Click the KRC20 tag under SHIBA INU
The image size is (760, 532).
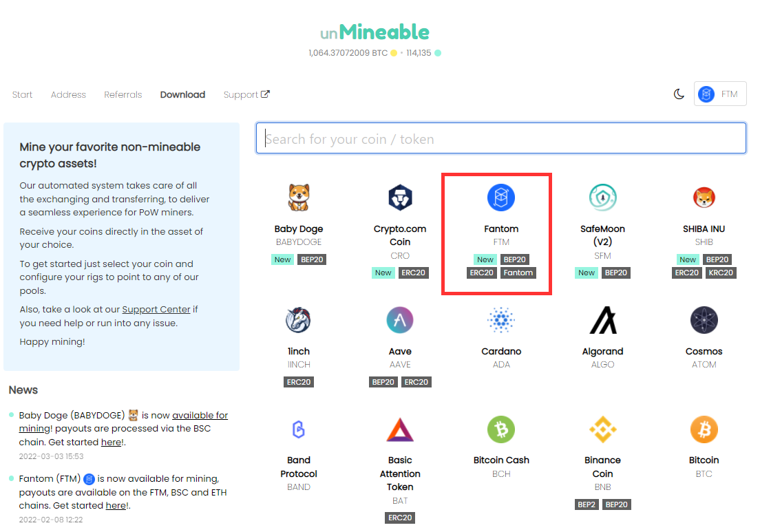[x=721, y=273]
